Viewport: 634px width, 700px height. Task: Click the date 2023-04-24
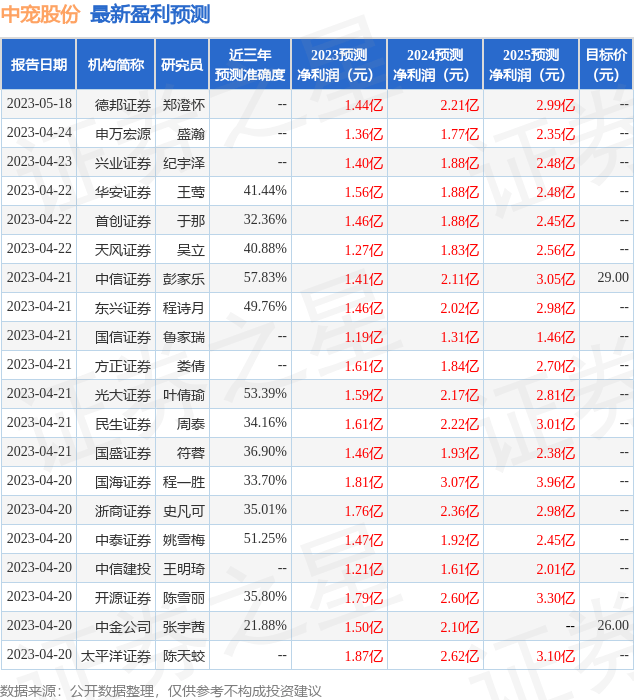(39, 133)
